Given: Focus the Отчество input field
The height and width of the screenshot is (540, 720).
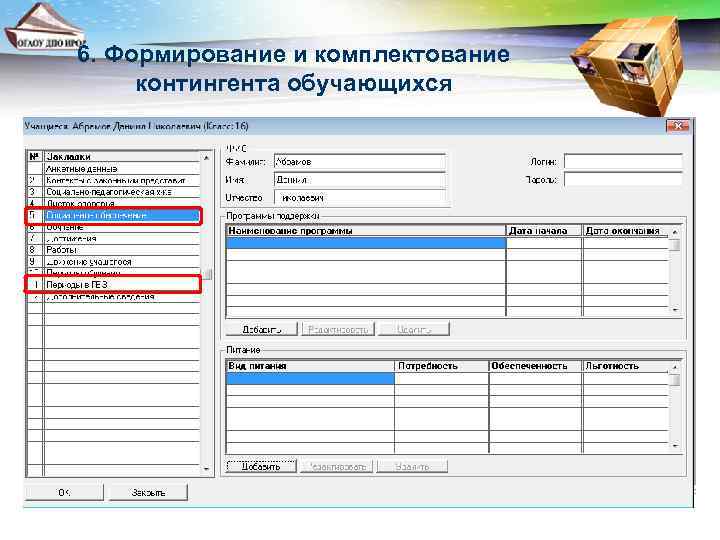Looking at the screenshot, I should [360, 197].
